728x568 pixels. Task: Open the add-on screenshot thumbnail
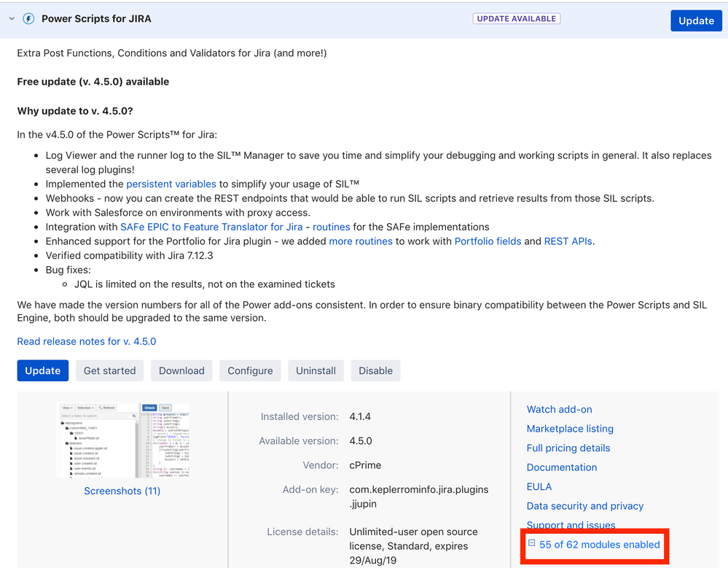point(122,440)
